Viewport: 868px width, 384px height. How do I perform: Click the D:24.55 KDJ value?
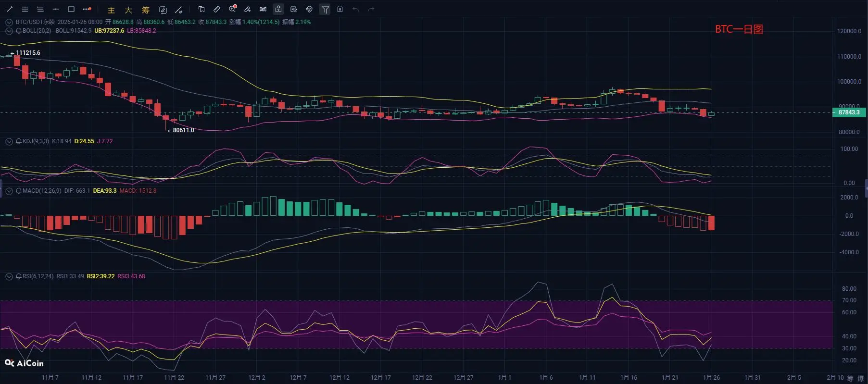click(84, 141)
